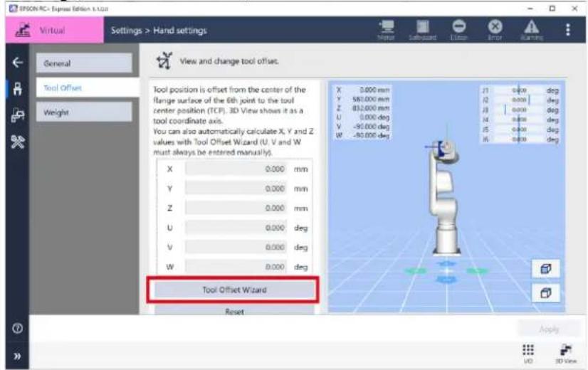Open the tools wrench sidebar icon

17,142
